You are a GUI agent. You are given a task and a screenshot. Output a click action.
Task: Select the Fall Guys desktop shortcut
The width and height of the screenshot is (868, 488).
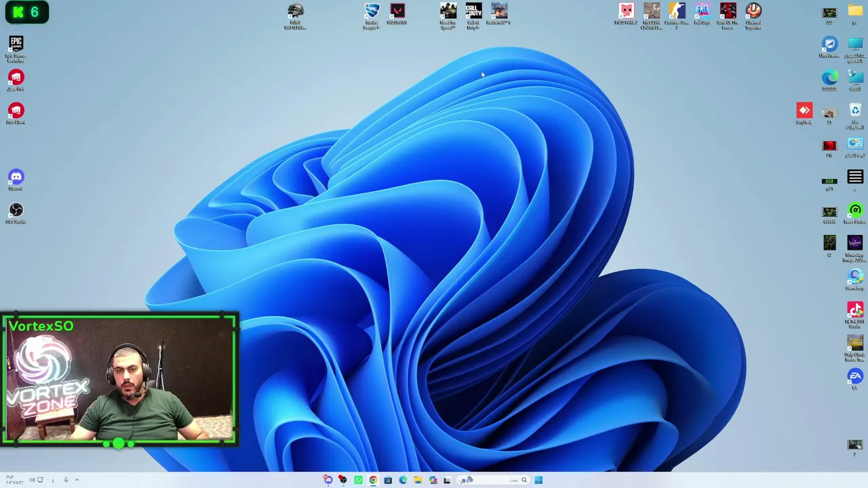pyautogui.click(x=702, y=14)
